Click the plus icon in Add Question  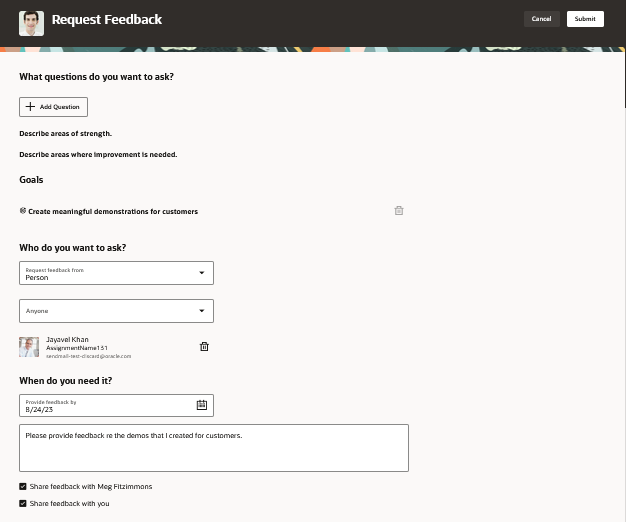(30, 107)
